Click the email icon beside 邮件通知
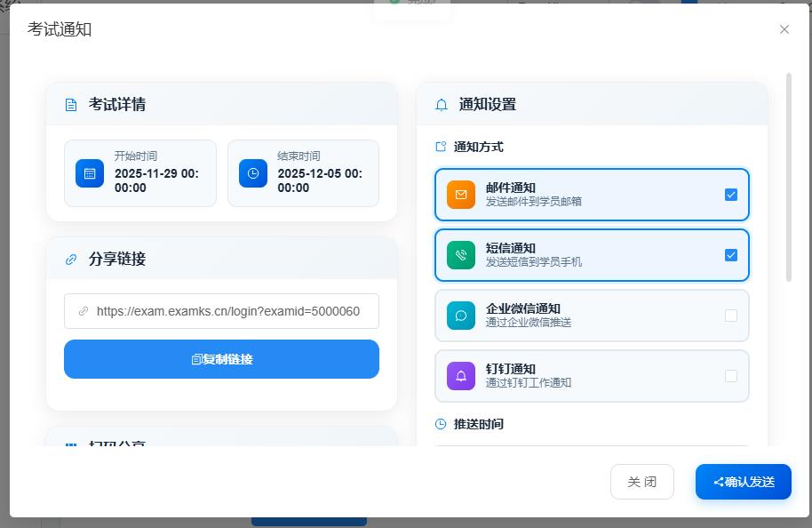Screen dimensions: 812x528 click(x=460, y=194)
